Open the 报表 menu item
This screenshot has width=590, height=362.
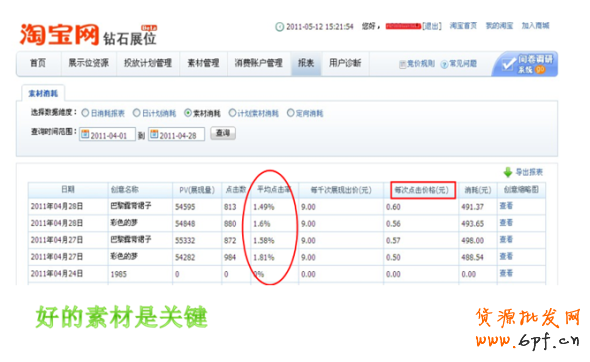(x=306, y=63)
